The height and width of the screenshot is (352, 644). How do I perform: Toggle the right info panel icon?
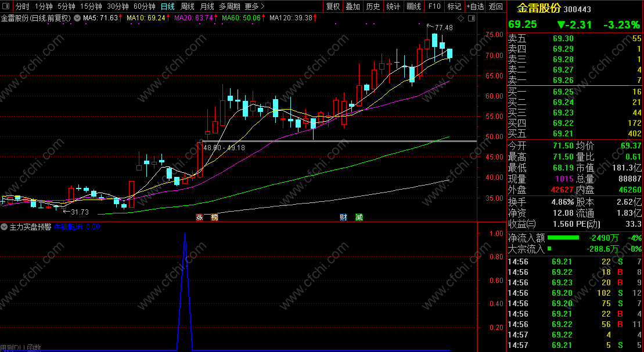472,19
